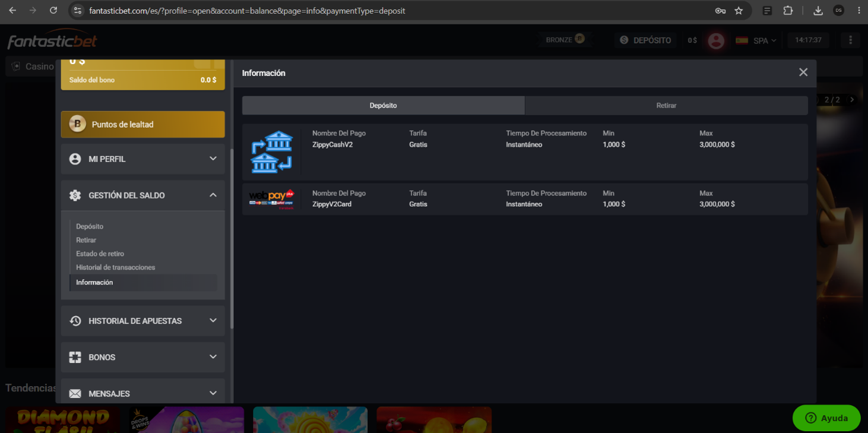The height and width of the screenshot is (433, 868).
Task: Select Retirar in the sidebar submenu
Action: pyautogui.click(x=86, y=240)
